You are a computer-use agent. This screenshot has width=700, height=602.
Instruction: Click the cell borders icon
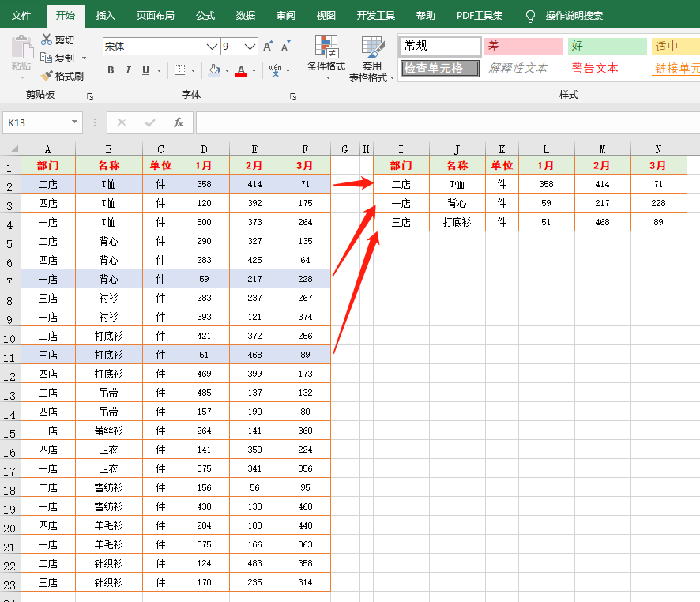(x=179, y=70)
